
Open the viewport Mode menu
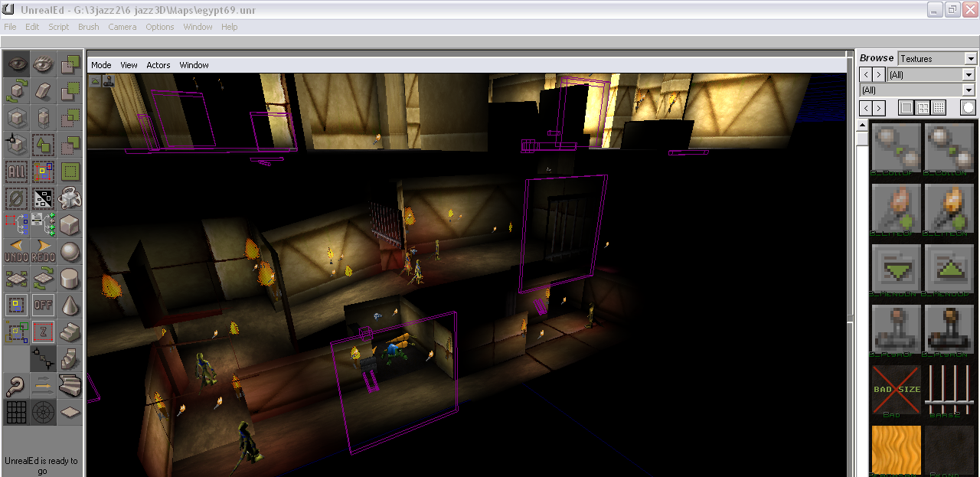(x=101, y=65)
